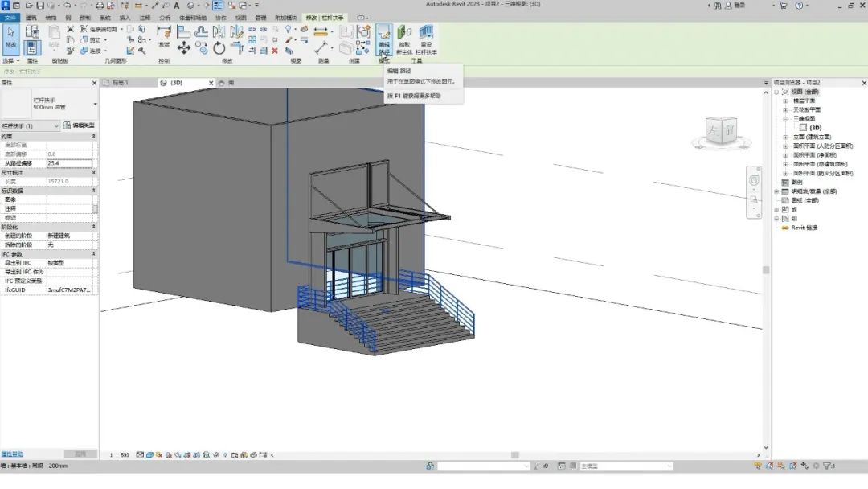Click the Pick New Host icon
The width and height of the screenshot is (868, 489).
click(x=404, y=39)
